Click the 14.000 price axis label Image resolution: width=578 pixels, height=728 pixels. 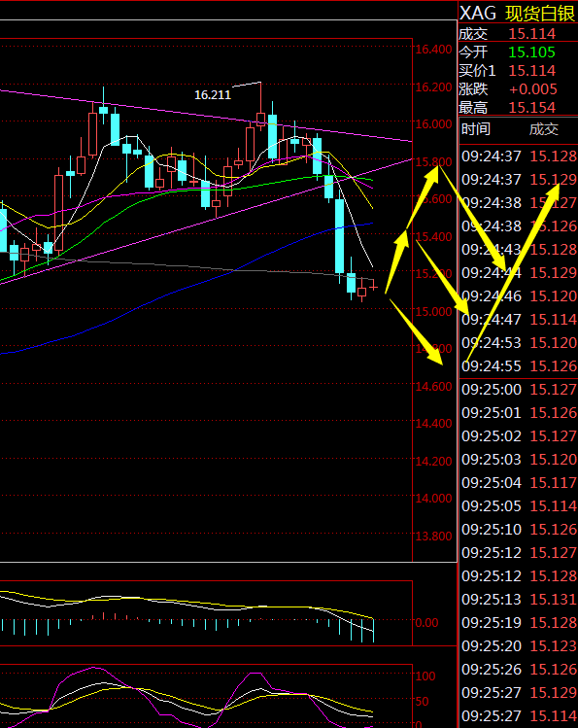[x=433, y=499]
